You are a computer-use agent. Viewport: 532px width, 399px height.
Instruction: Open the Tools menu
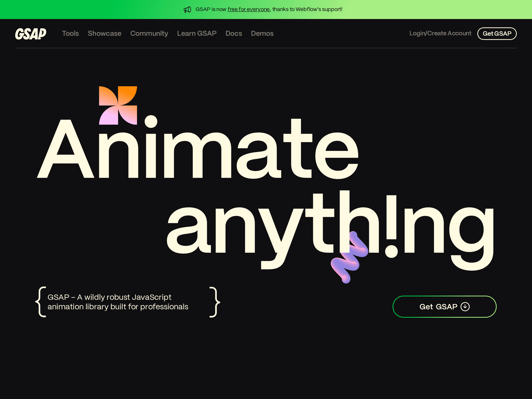tap(70, 33)
